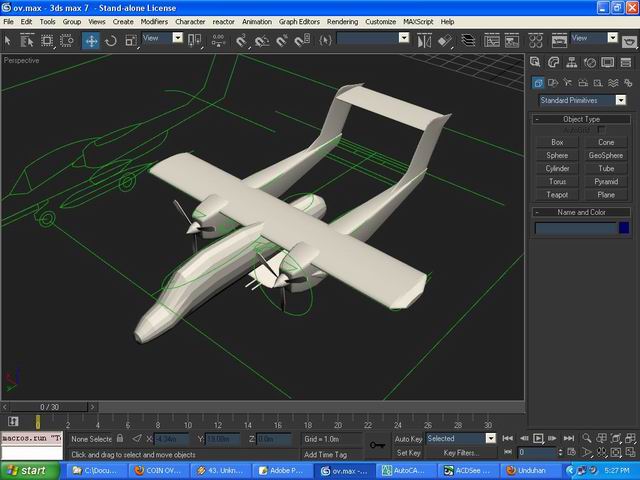Switch to Display command panel tab
Screen dimensions: 640x480
coord(608,62)
